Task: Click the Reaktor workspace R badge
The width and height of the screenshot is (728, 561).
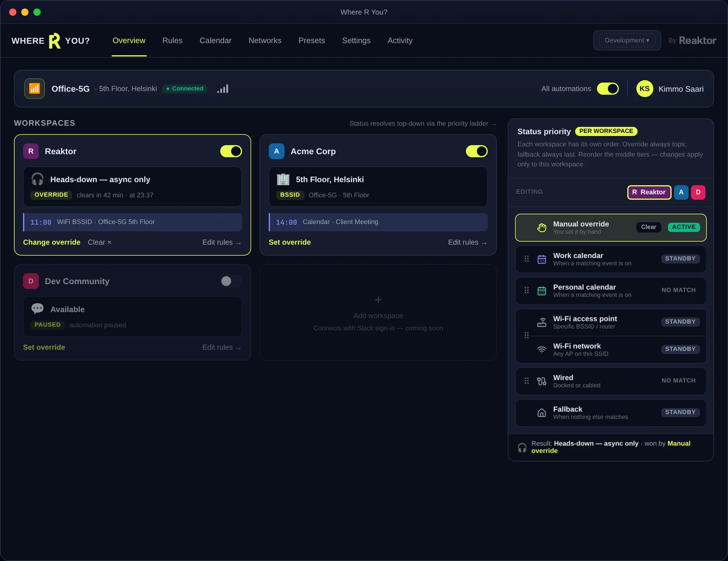Action: click(x=31, y=151)
